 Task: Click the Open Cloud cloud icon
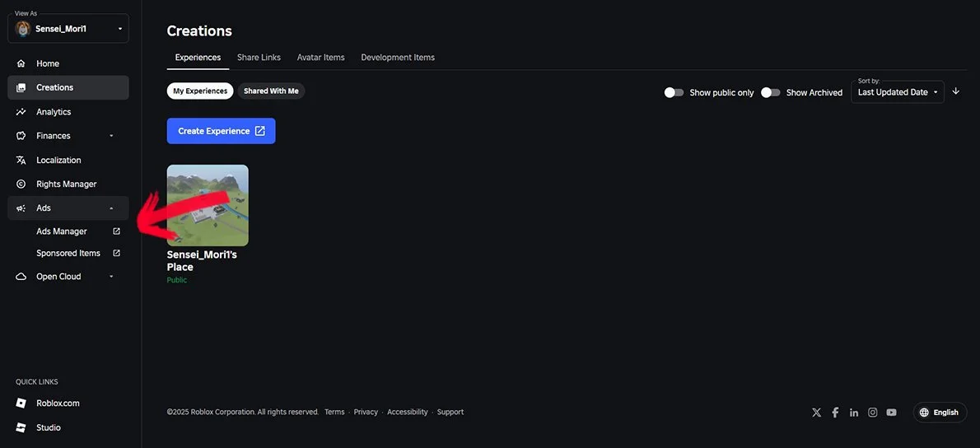pos(21,277)
